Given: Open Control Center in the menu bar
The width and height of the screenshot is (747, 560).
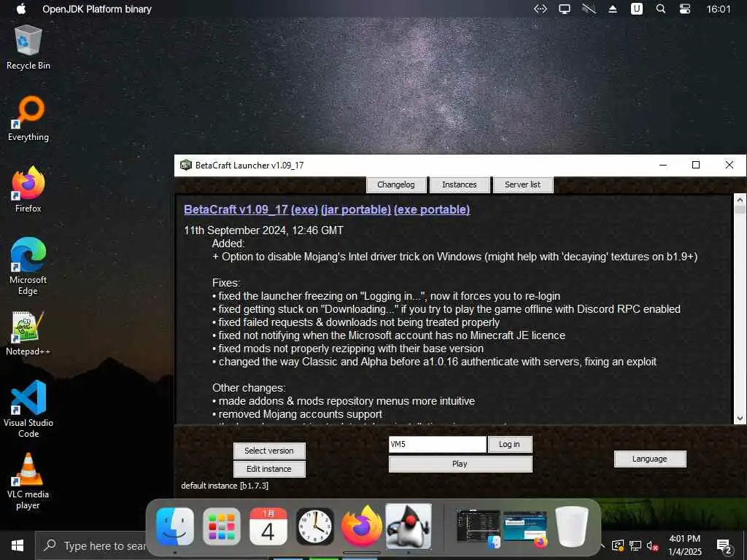Looking at the screenshot, I should coord(684,9).
